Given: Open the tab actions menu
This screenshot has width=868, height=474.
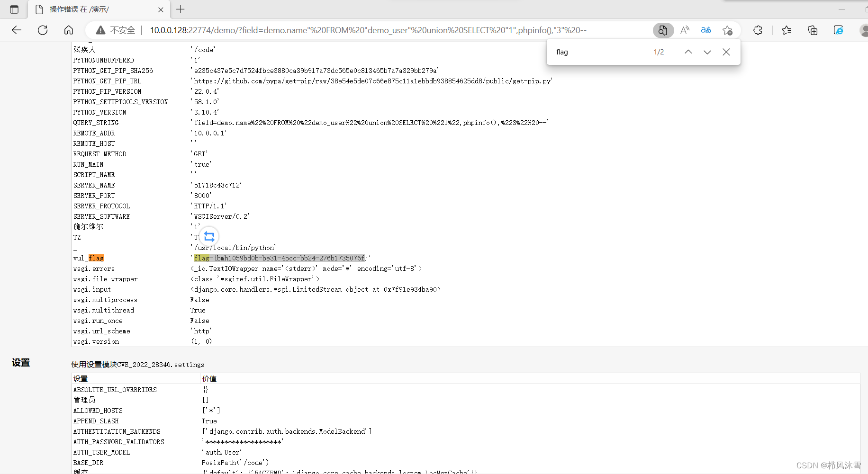Looking at the screenshot, I should pyautogui.click(x=14, y=9).
